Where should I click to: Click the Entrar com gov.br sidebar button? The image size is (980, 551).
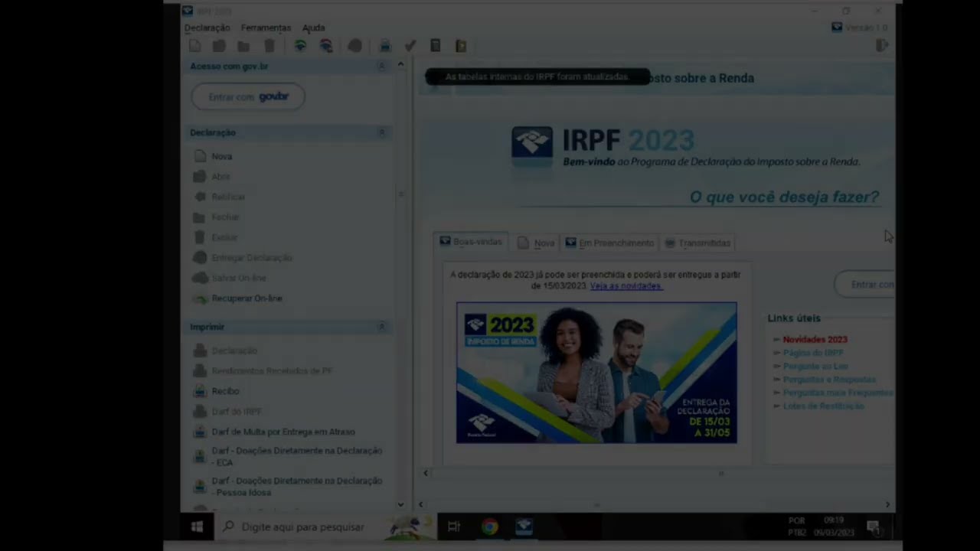coord(248,97)
